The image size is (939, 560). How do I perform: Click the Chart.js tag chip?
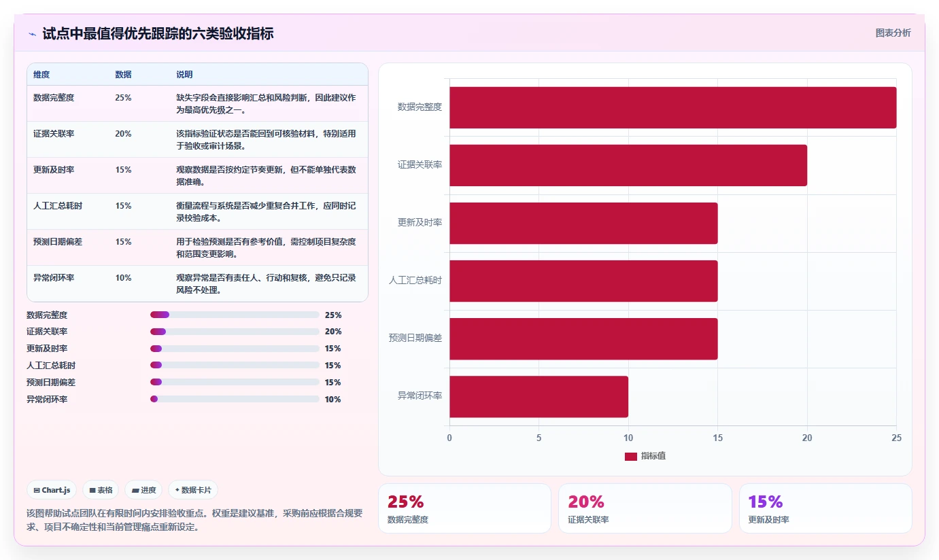pyautogui.click(x=52, y=490)
